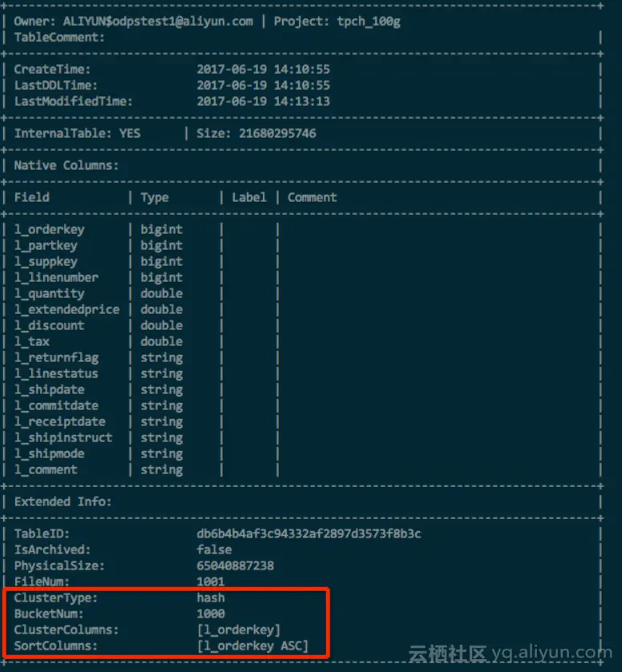Click the double type of l_tax
The height and width of the screenshot is (672, 622).
pos(162,341)
